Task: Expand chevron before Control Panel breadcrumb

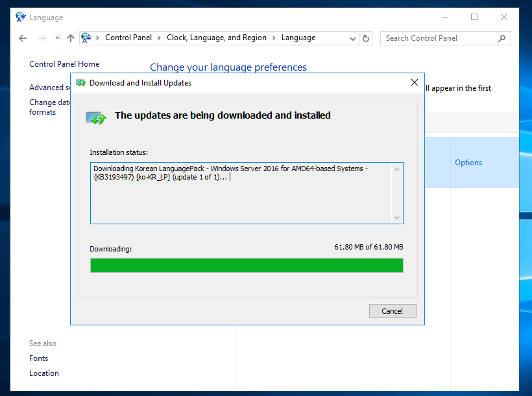Action: [97, 38]
